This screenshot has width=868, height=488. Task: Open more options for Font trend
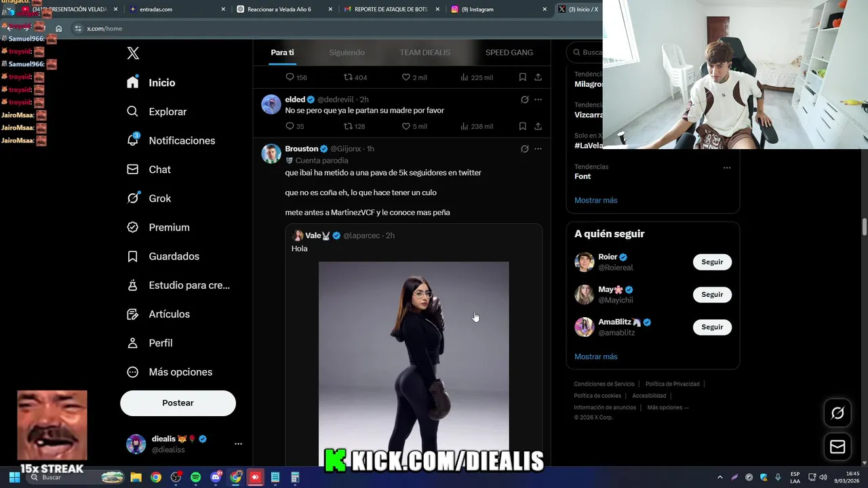[727, 167]
